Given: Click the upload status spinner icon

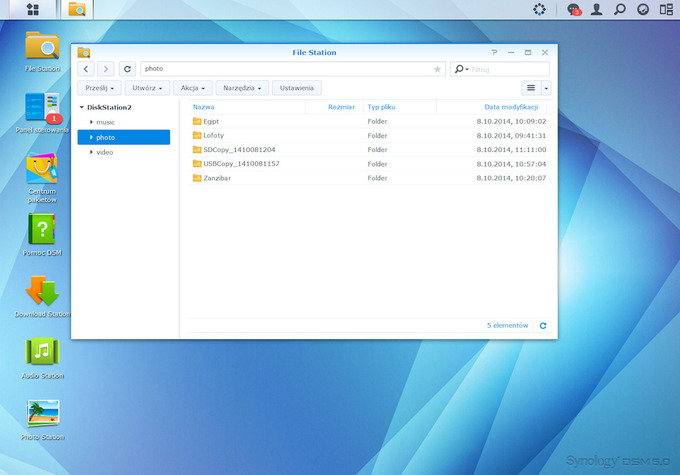Looking at the screenshot, I should tap(539, 9).
